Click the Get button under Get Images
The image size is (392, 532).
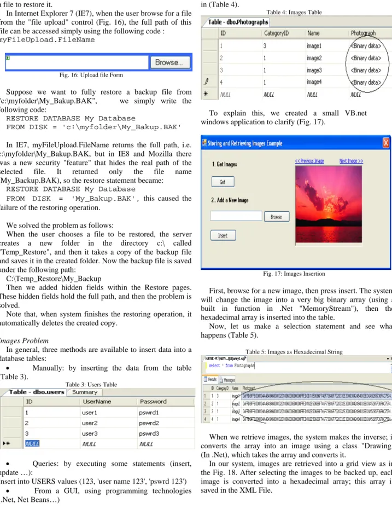coord(223,182)
